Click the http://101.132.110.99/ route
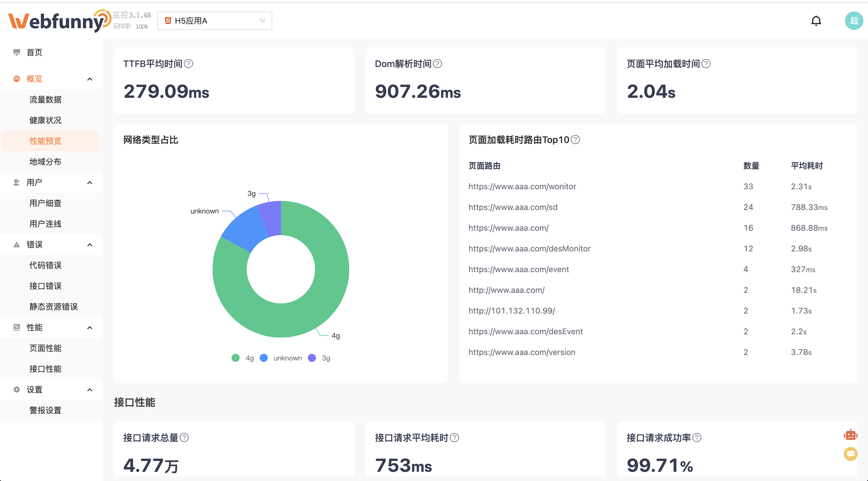868x481 pixels. (x=511, y=311)
